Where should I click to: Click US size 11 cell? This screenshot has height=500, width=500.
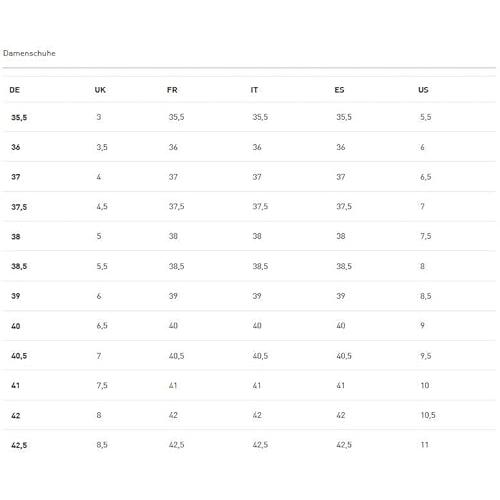click(x=425, y=445)
